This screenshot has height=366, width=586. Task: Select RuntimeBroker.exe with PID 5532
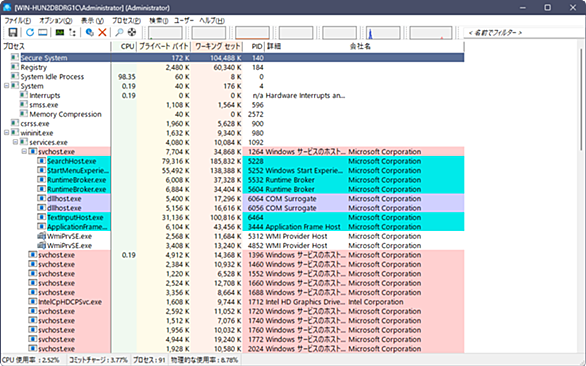click(x=232, y=180)
